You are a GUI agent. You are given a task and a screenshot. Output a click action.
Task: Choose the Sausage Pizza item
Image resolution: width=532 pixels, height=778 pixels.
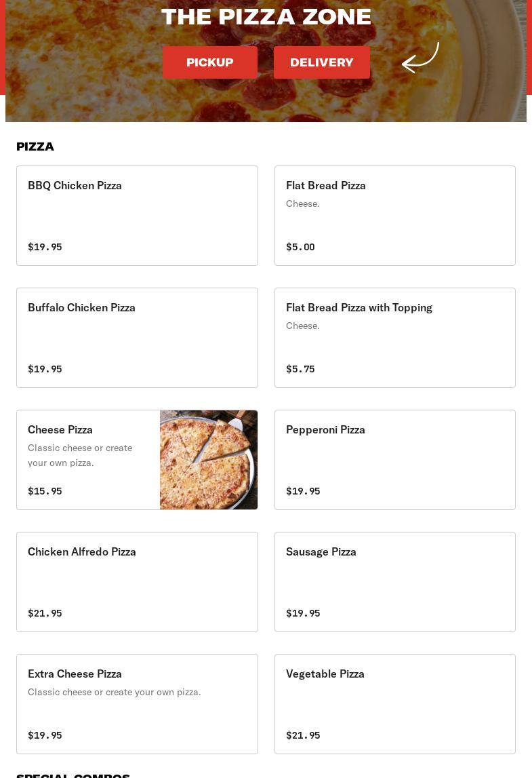394,582
